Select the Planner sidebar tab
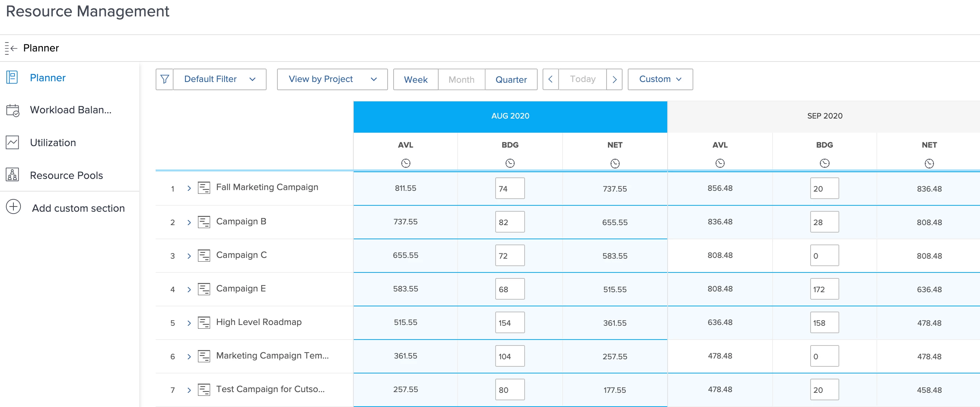 pos(48,78)
